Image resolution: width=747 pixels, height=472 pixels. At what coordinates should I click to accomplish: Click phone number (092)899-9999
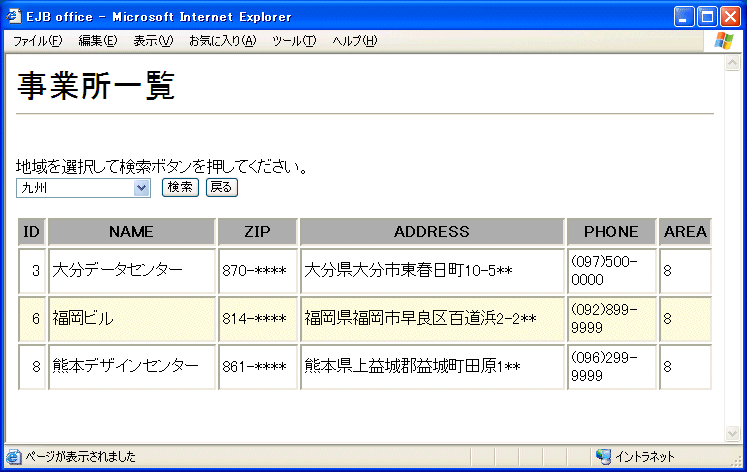[x=604, y=319]
